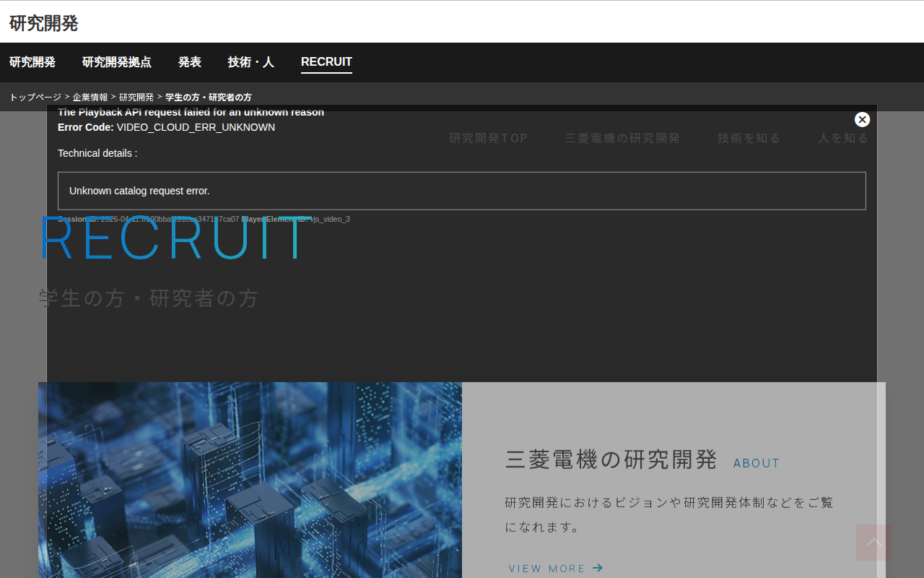Click the 学生の方・研究者の方 breadcrumb text
Screen dimensions: 924x578
209,97
